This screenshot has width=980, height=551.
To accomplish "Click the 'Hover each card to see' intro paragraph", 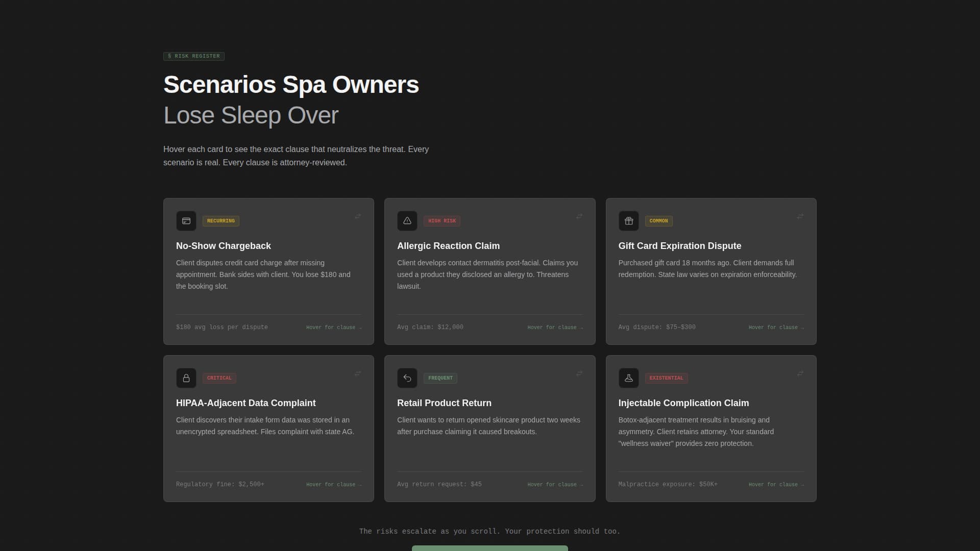I will [x=296, y=156].
